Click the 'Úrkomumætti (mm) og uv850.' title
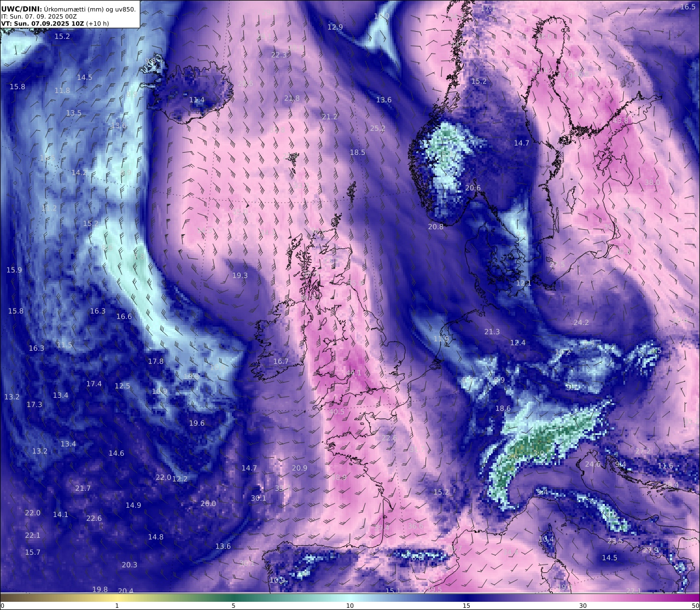700x610 pixels. (90, 9)
